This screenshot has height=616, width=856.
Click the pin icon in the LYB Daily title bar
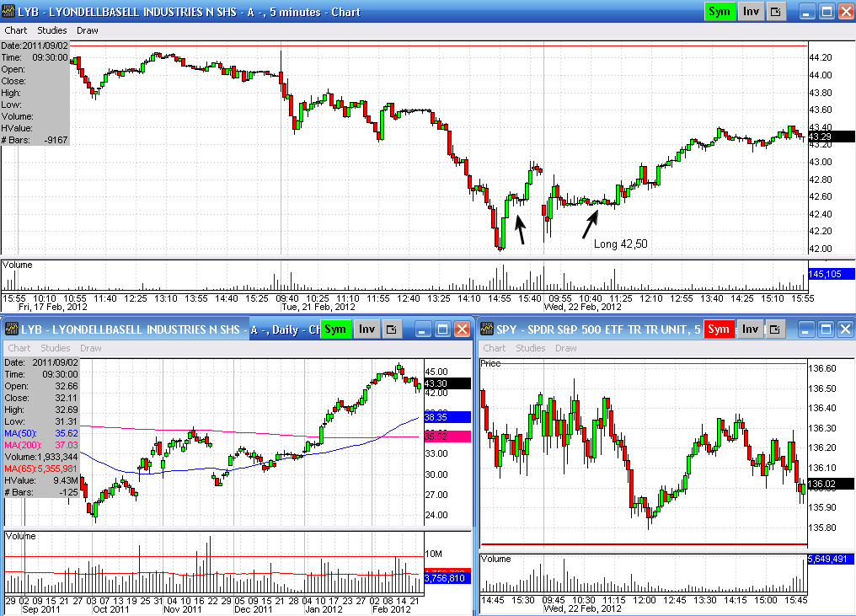393,329
